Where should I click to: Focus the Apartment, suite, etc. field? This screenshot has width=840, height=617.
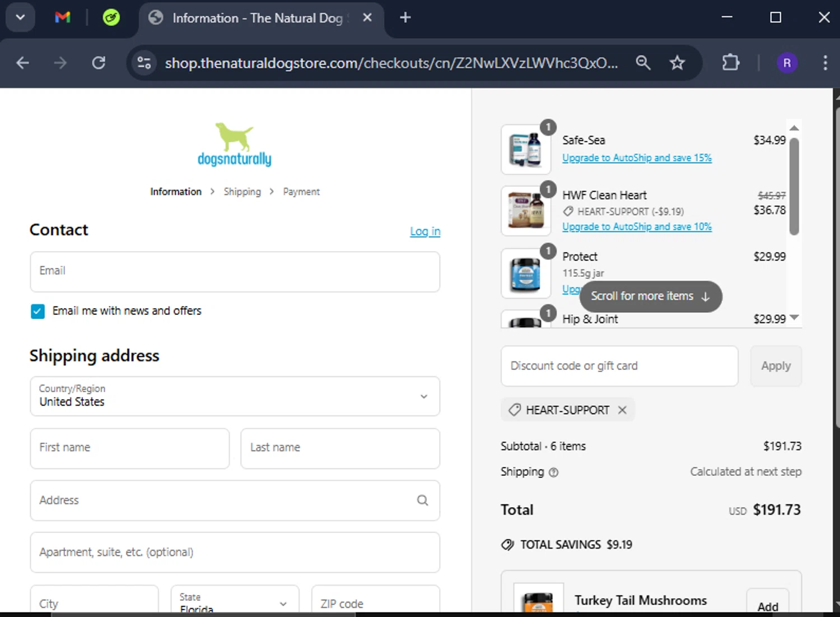(x=235, y=553)
